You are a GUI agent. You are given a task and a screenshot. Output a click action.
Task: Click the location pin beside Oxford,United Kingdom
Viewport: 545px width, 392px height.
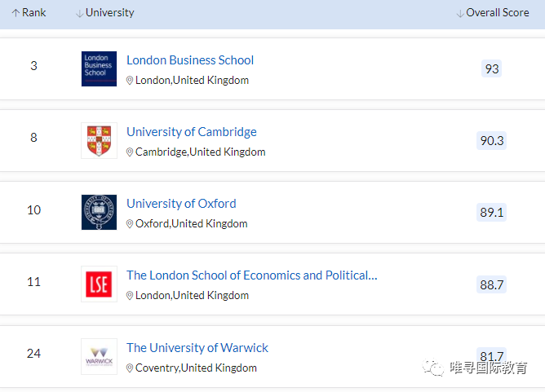click(x=130, y=224)
